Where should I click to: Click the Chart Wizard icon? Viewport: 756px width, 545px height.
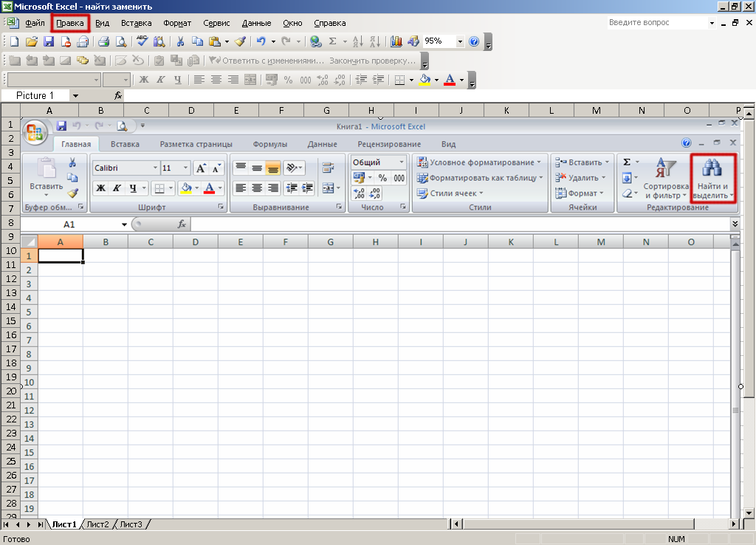pyautogui.click(x=396, y=42)
